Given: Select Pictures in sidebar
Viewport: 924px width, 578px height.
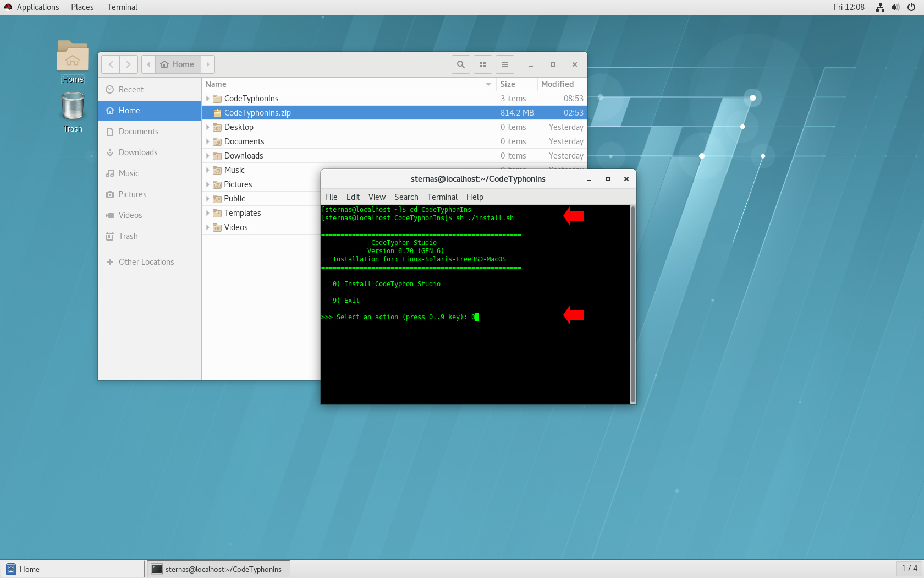Looking at the screenshot, I should (150, 194).
